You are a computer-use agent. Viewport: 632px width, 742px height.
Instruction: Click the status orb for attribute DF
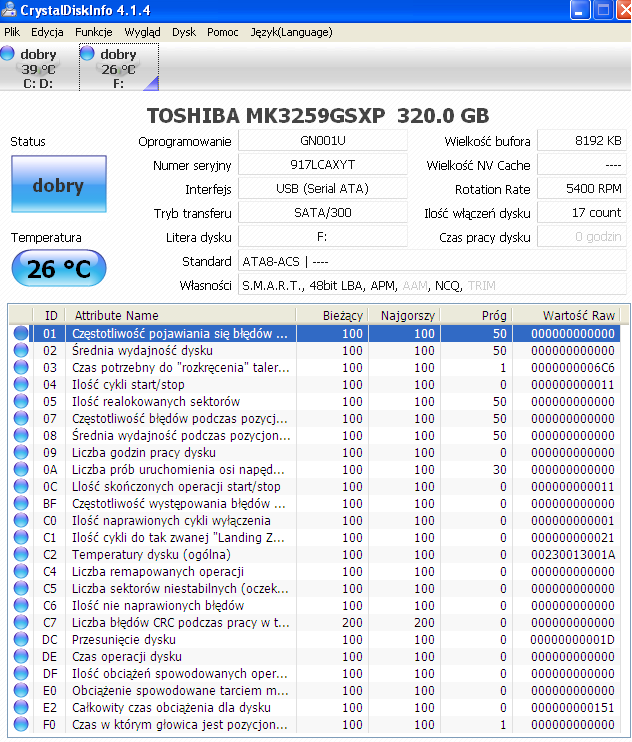[x=21, y=673]
